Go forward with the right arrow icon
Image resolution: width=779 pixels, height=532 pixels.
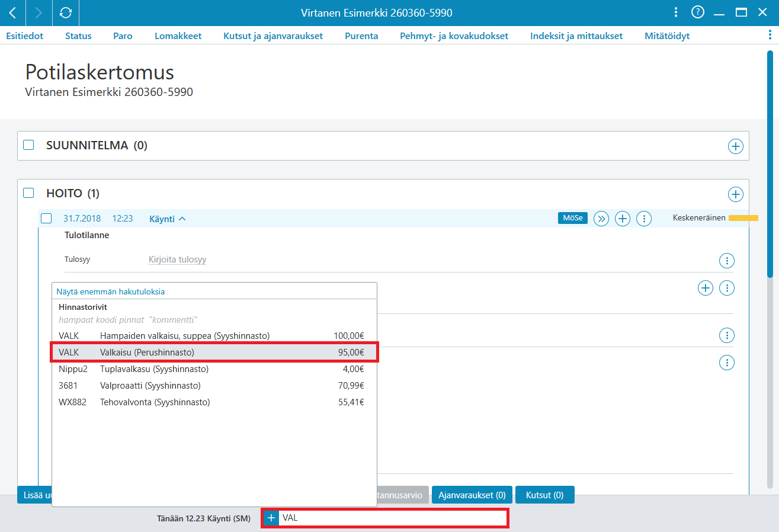(39, 12)
